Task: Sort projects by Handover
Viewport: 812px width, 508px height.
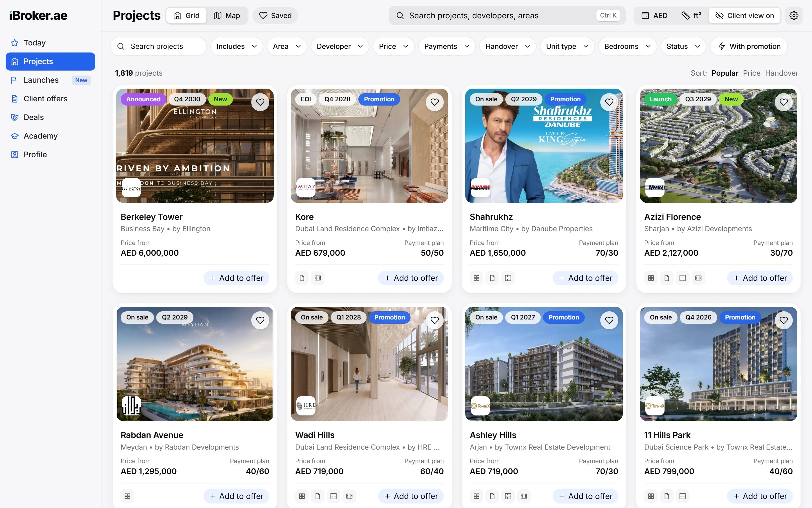Action: tap(782, 73)
